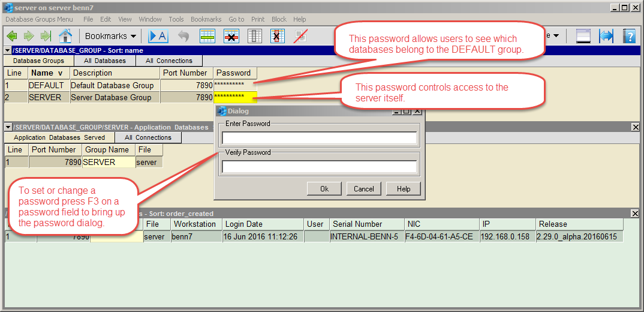Screen dimensions: 644x312
Task: Click the Enter Password field
Action: pyautogui.click(x=319, y=138)
